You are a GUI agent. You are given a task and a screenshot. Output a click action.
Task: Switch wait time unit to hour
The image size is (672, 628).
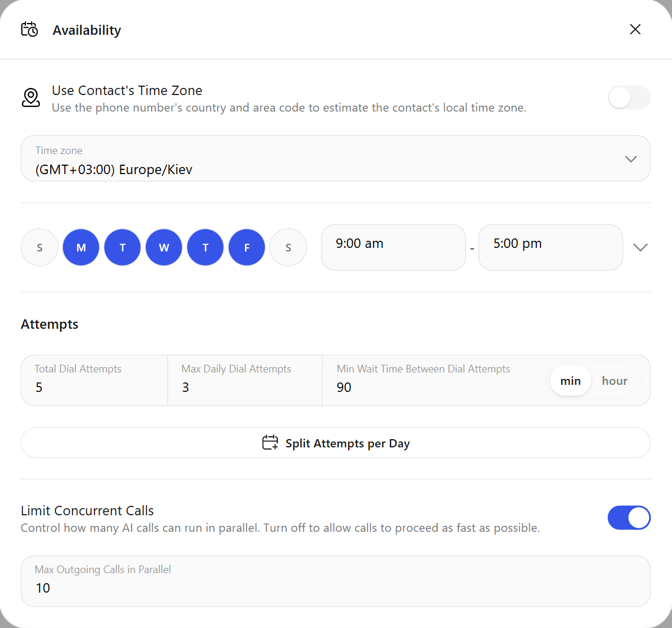click(x=615, y=381)
